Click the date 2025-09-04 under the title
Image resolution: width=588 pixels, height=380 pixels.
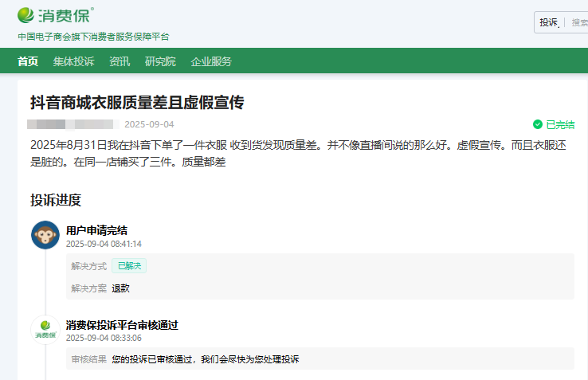149,124
